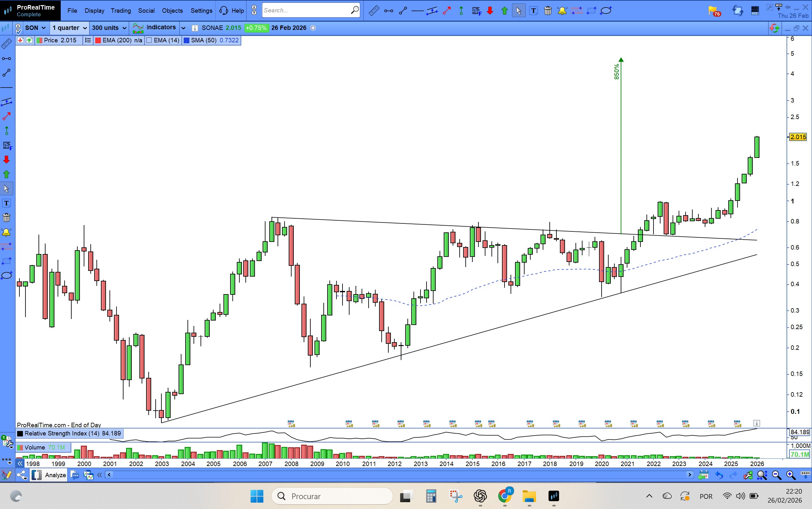Open the Objects menu
Screen dimensions: 812x509
tap(172, 11)
